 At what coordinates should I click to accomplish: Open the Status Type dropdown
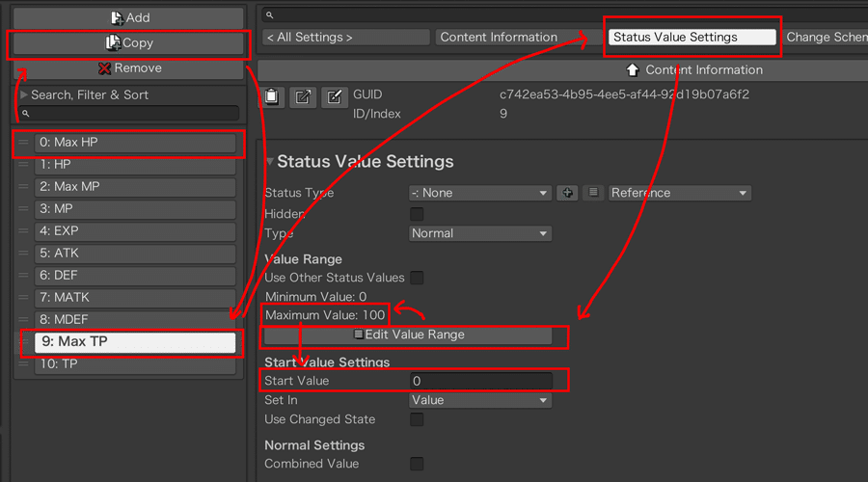[x=479, y=193]
